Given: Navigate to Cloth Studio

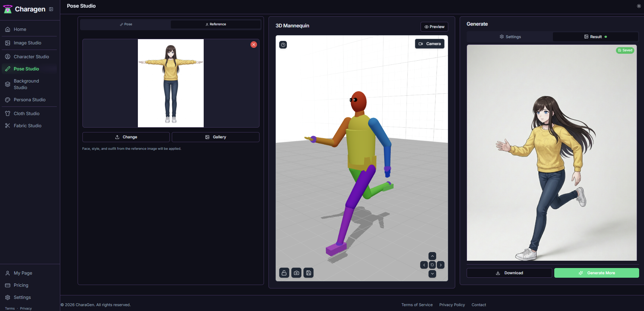Looking at the screenshot, I should pos(29,113).
